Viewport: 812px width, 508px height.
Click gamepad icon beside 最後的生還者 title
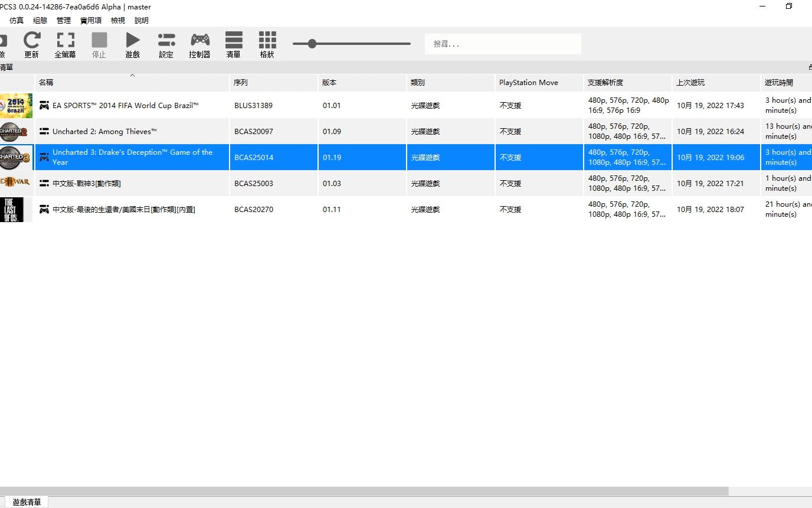[x=44, y=210]
